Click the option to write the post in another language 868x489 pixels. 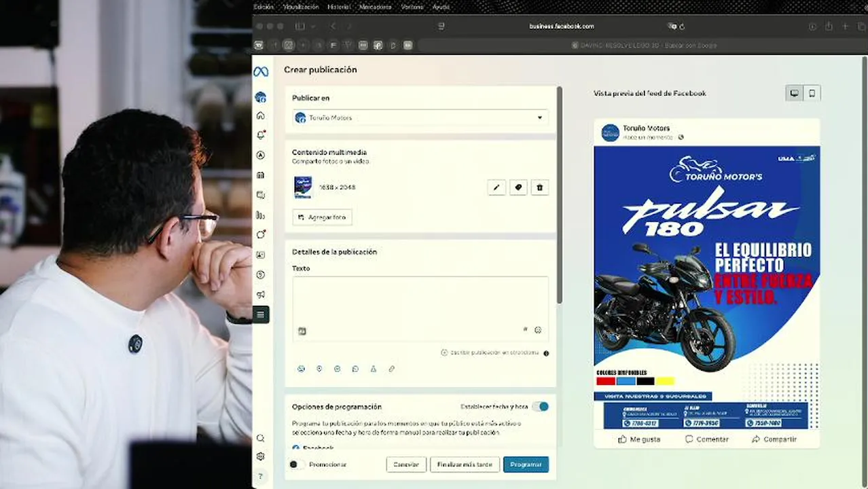(490, 353)
